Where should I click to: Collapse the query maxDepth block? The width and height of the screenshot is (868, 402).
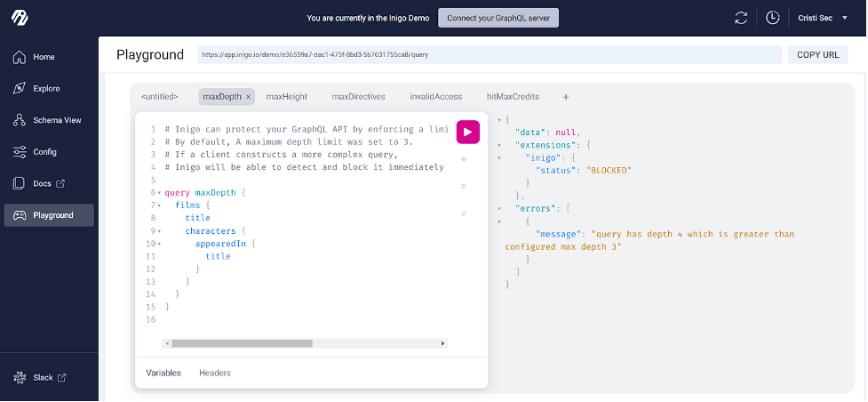point(159,193)
